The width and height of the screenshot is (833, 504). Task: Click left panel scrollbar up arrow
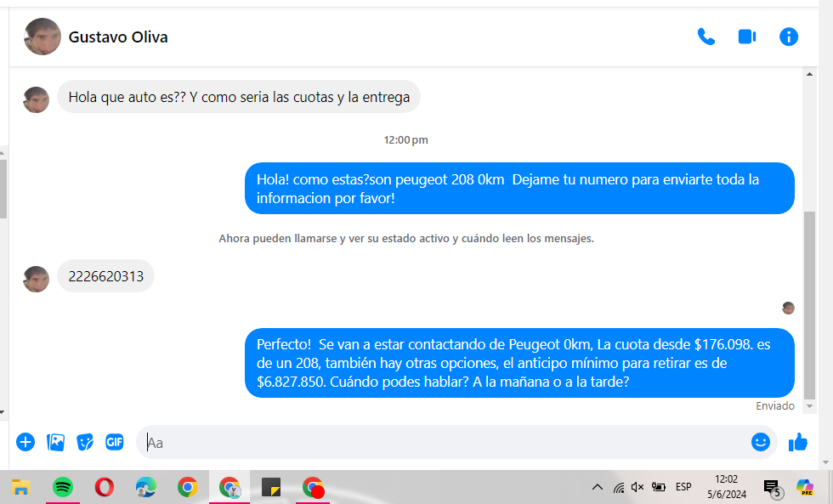coord(3,152)
